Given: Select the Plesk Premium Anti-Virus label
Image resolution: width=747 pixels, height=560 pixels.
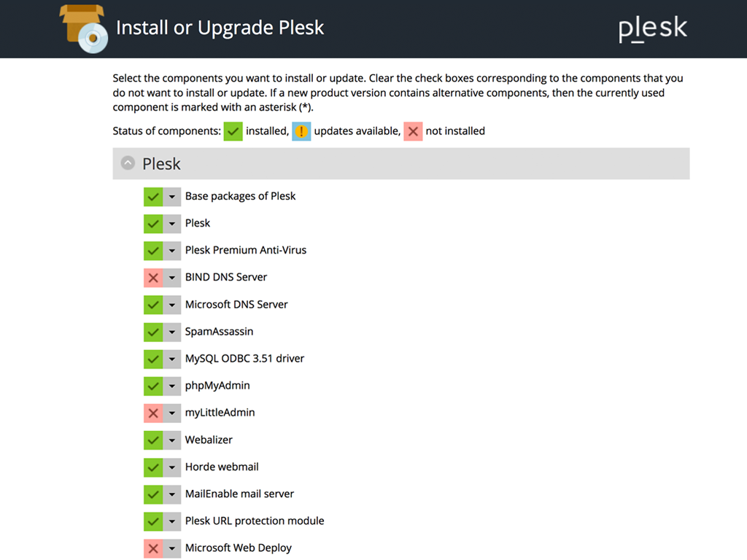Looking at the screenshot, I should pos(246,250).
